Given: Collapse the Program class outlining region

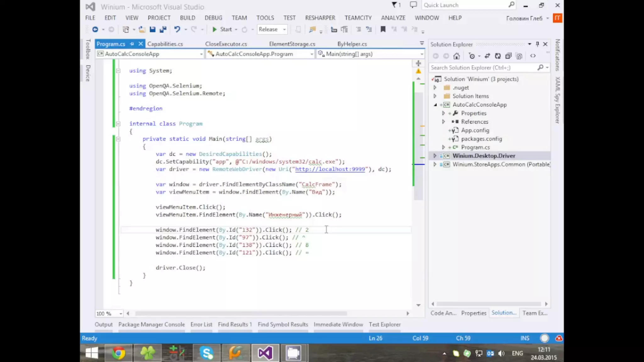Looking at the screenshot, I should click(118, 124).
